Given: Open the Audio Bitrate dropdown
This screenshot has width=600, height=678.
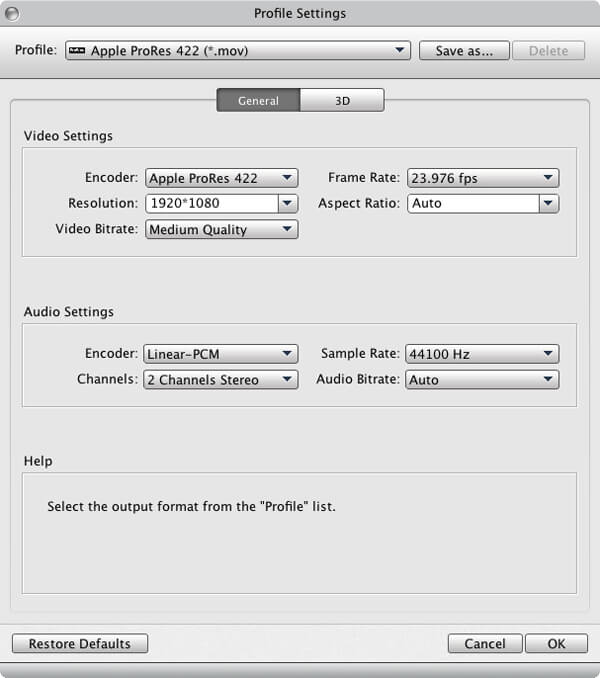Looking at the screenshot, I should [x=482, y=380].
